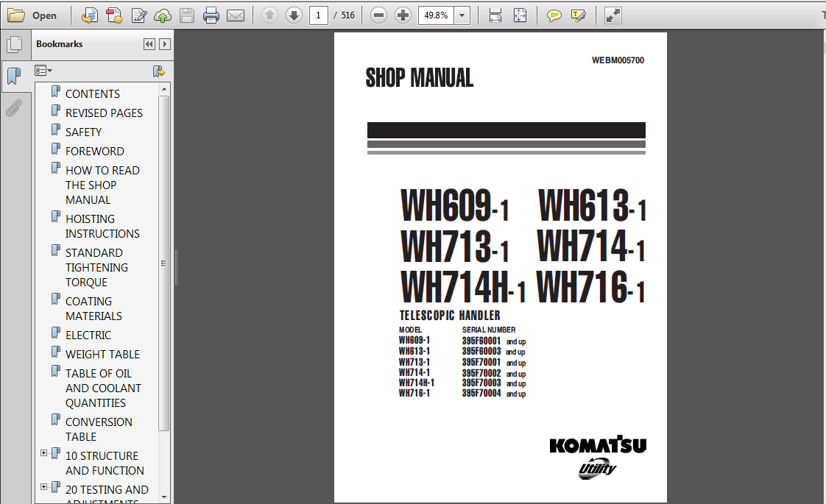Toggle the bookmarks panel icon

coord(15,77)
